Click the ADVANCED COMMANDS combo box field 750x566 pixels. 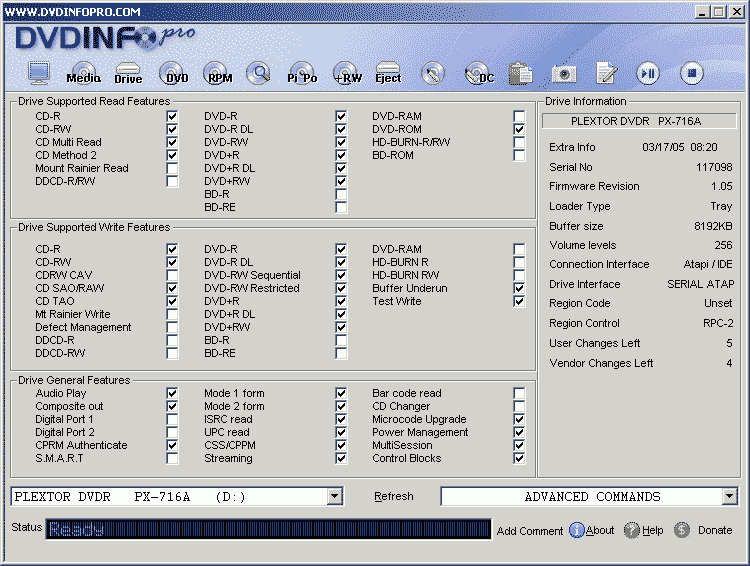click(x=589, y=497)
